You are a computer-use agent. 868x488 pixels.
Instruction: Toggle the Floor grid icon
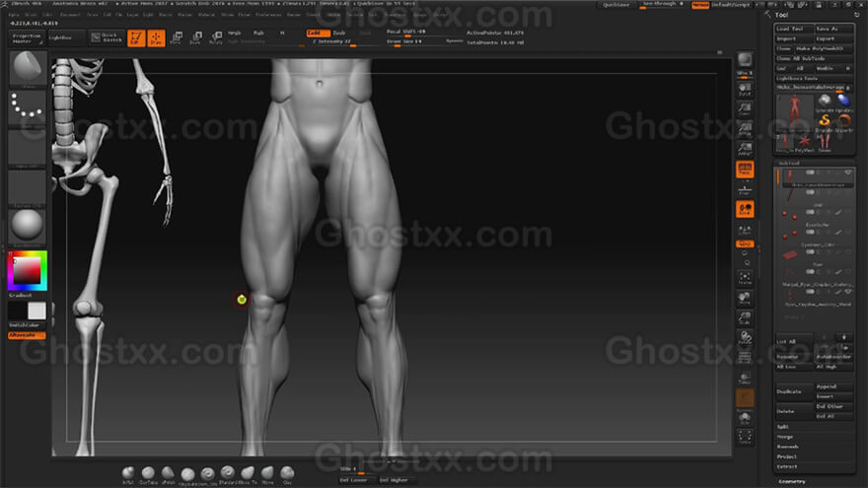pyautogui.click(x=745, y=190)
